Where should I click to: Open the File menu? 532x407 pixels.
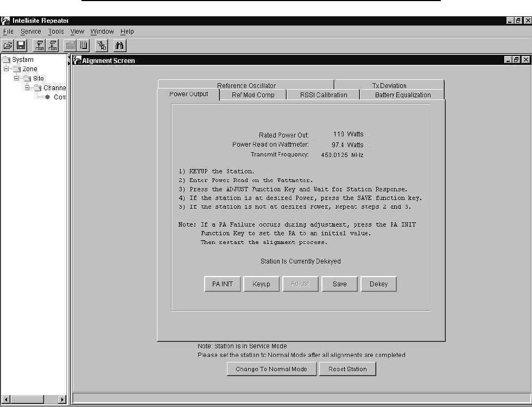pyautogui.click(x=8, y=32)
